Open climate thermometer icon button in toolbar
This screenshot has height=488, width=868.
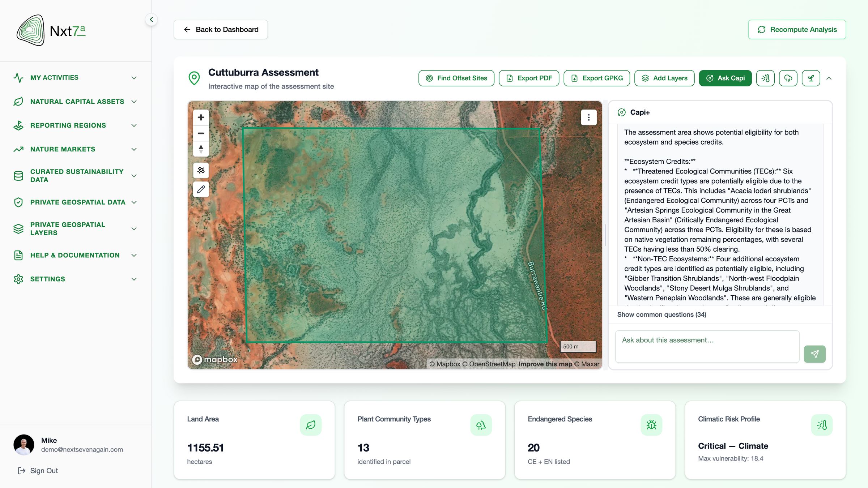click(x=765, y=78)
